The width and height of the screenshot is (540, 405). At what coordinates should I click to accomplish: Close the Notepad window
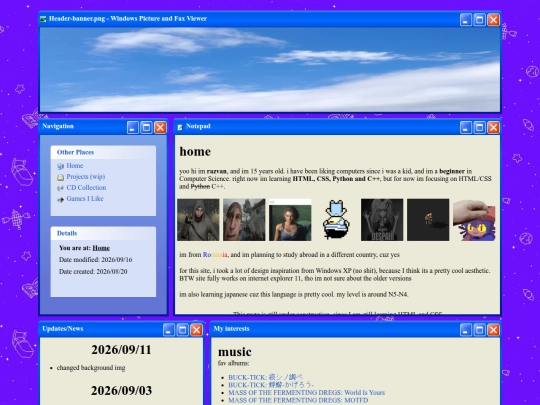click(494, 127)
